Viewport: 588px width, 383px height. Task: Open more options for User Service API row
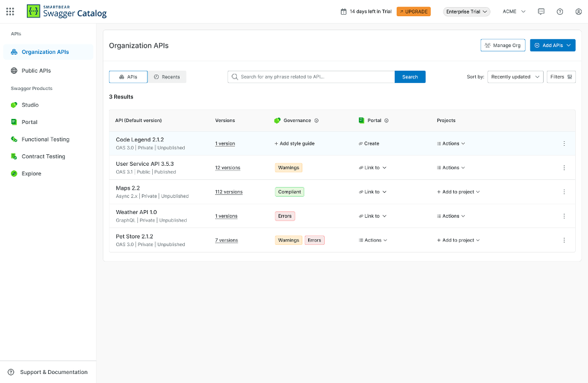pyautogui.click(x=564, y=168)
